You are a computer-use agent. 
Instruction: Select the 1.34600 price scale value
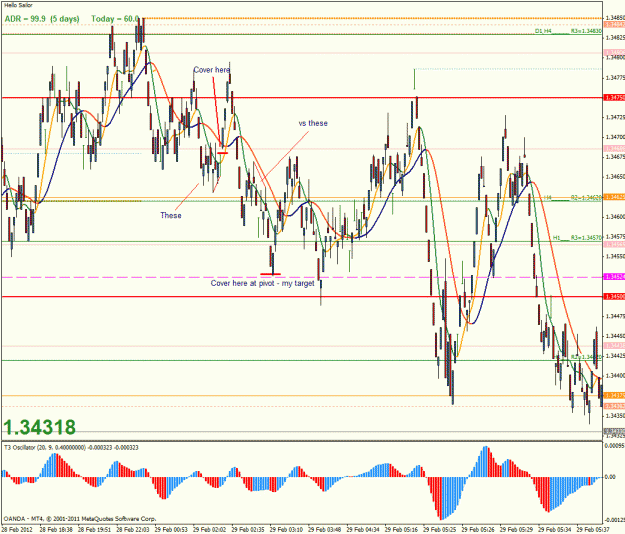pyautogui.click(x=615, y=217)
